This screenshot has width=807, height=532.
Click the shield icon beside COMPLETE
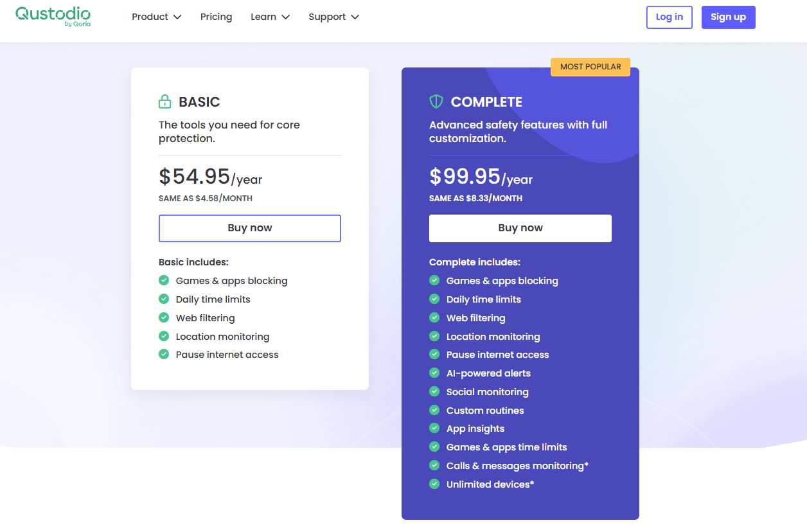[x=436, y=102]
